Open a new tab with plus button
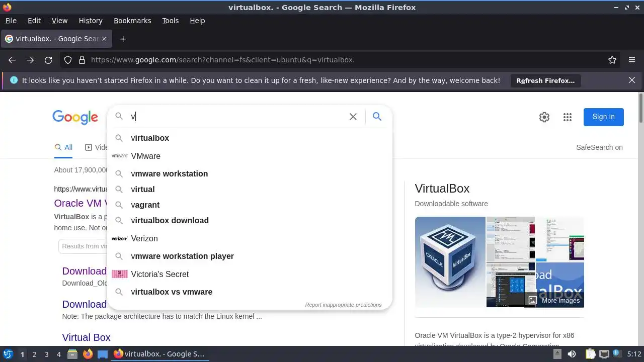Image resolution: width=644 pixels, height=362 pixels. click(x=123, y=39)
